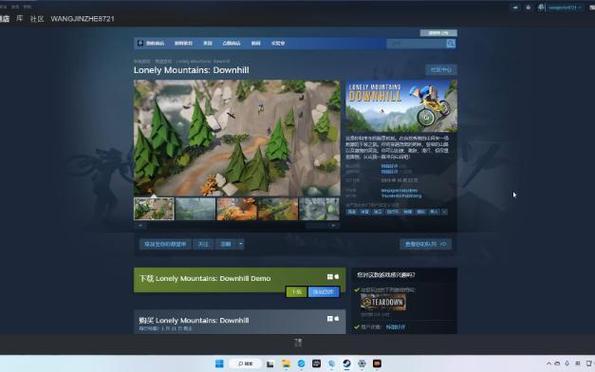Select the fifth rocky screenshot thumbnail
This screenshot has width=595, height=372.
click(x=319, y=208)
